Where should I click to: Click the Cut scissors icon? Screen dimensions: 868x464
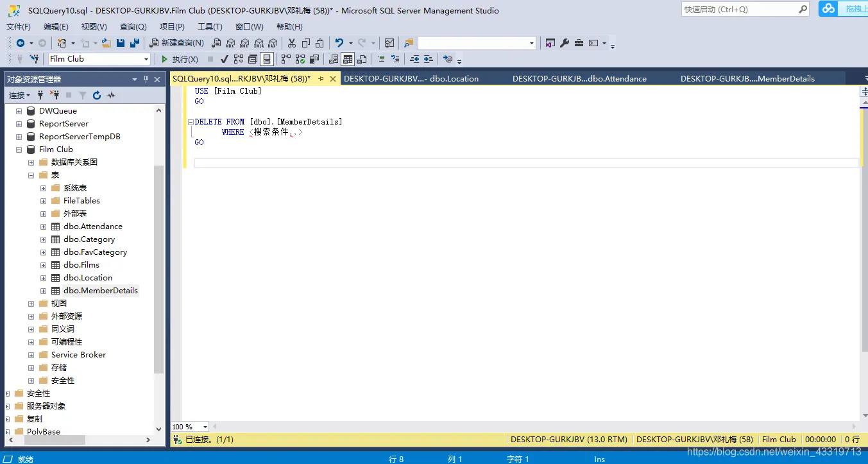(292, 43)
